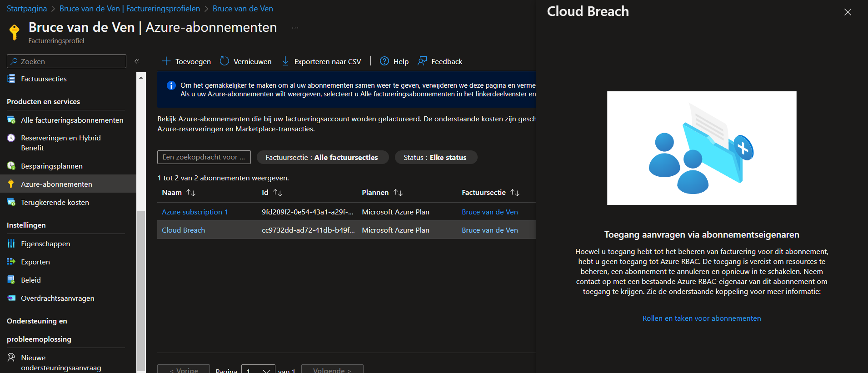Click Startpagina breadcrumb

27,9
